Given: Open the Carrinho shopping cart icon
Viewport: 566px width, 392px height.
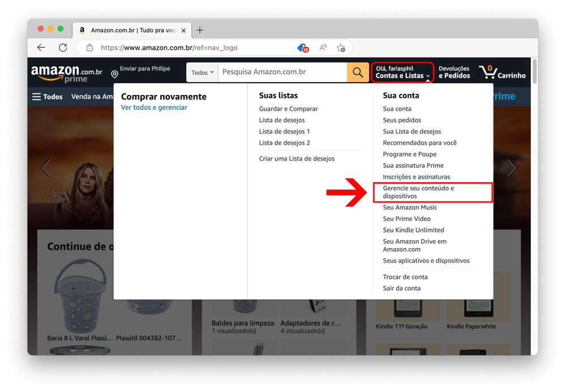Looking at the screenshot, I should (502, 72).
